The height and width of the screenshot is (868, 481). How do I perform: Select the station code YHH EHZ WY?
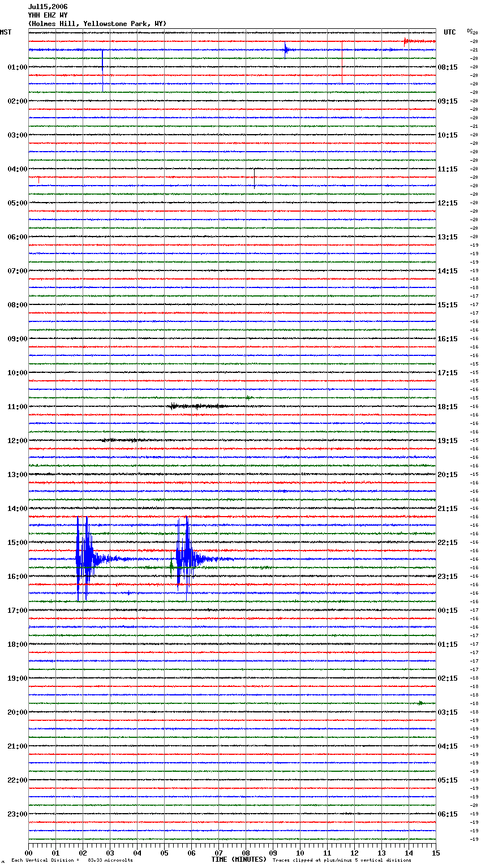pos(48,15)
